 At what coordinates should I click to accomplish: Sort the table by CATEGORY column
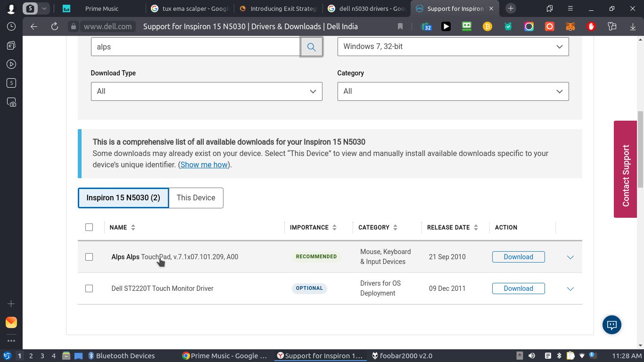click(x=378, y=227)
